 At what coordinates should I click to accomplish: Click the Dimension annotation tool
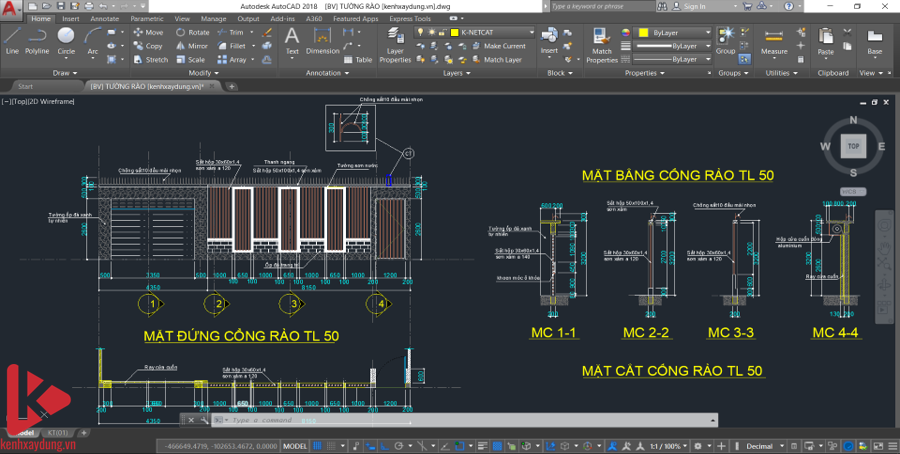(322, 40)
